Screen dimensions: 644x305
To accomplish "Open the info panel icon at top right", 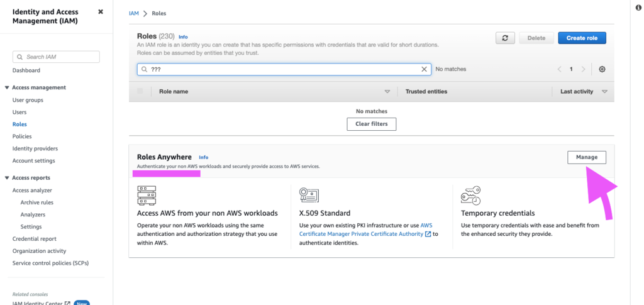I will coord(639,7).
